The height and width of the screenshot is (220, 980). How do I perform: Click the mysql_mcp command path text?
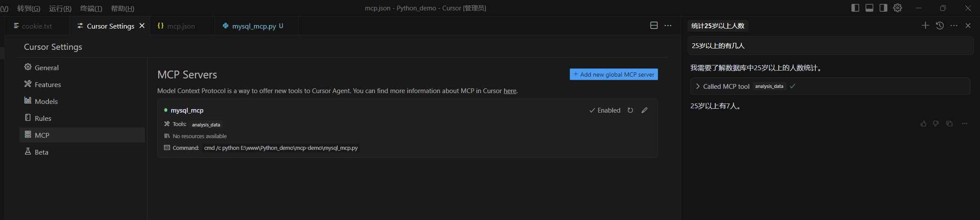pos(281,148)
